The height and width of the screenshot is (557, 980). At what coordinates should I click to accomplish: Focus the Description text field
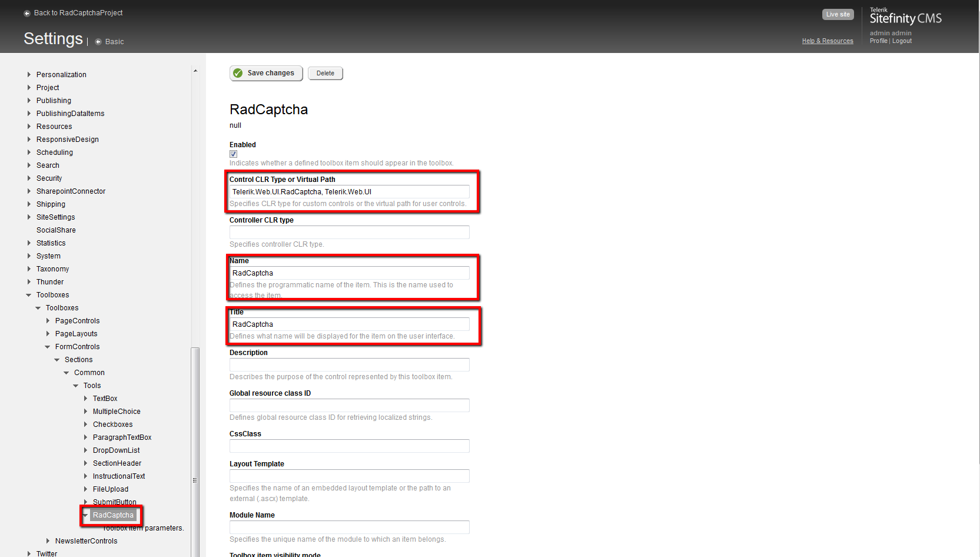[x=349, y=364]
